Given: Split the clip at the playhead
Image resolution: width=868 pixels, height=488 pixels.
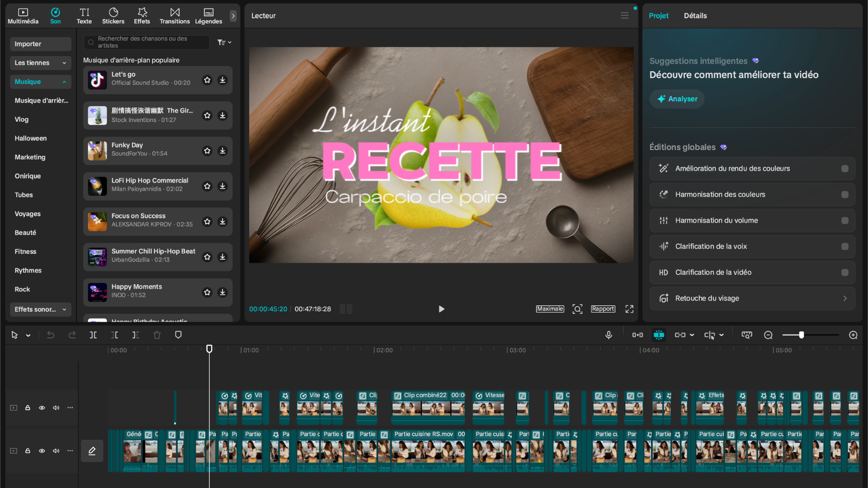Looking at the screenshot, I should pos(93,335).
